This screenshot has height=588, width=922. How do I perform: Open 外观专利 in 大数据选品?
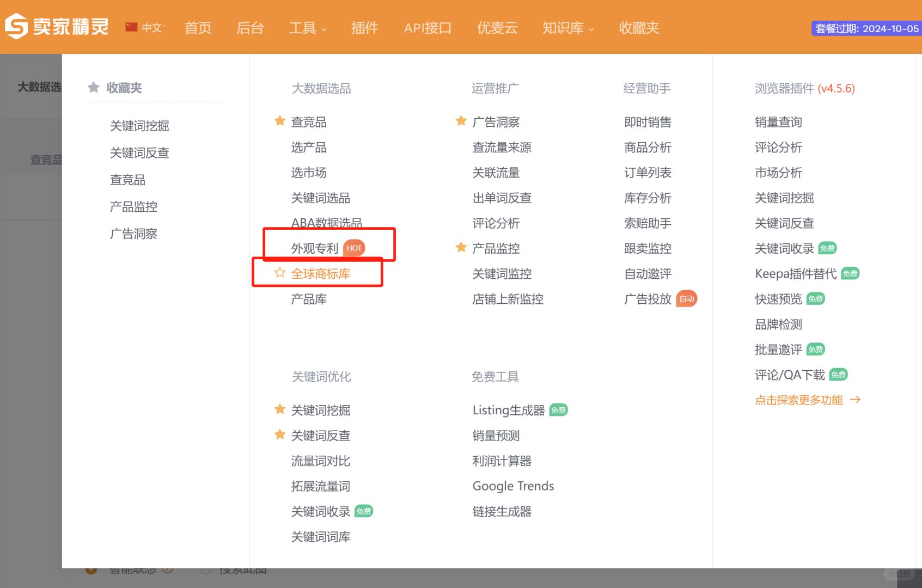(315, 248)
